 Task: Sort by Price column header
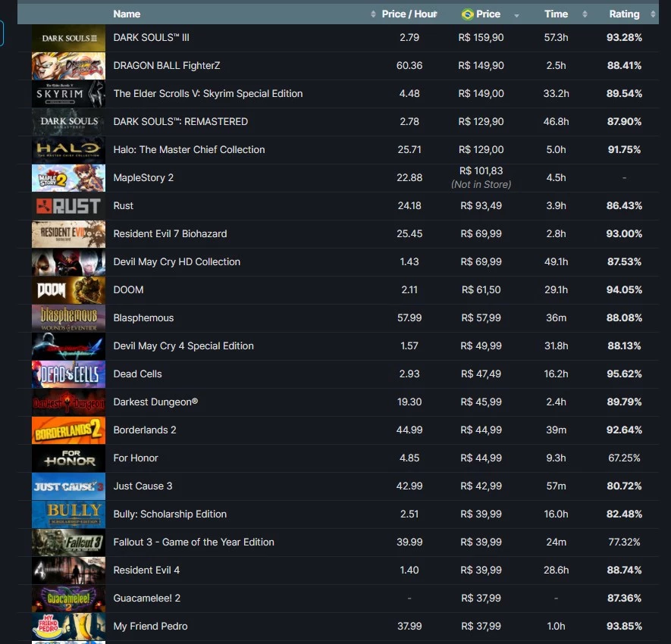click(488, 14)
